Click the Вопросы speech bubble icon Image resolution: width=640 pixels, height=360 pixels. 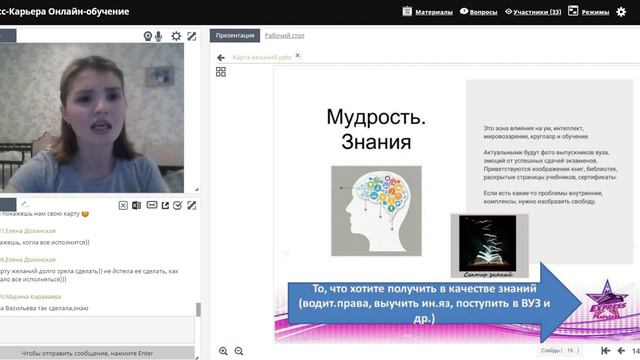coord(464,11)
